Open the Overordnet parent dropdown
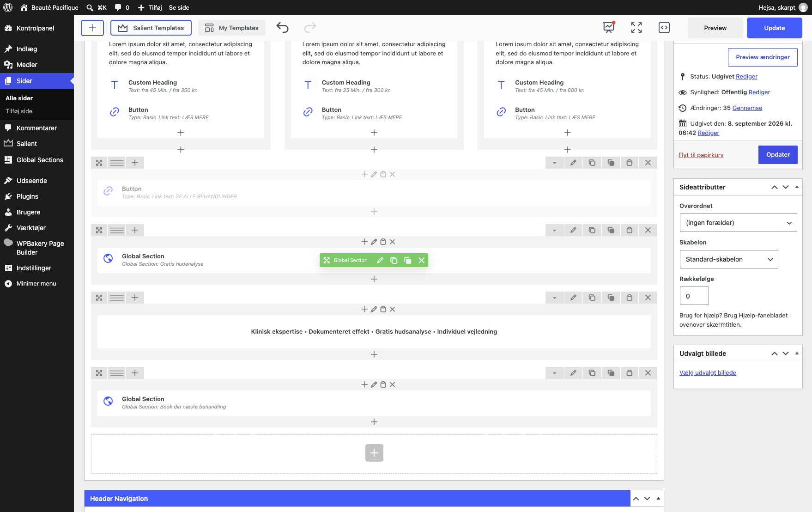 pos(738,223)
